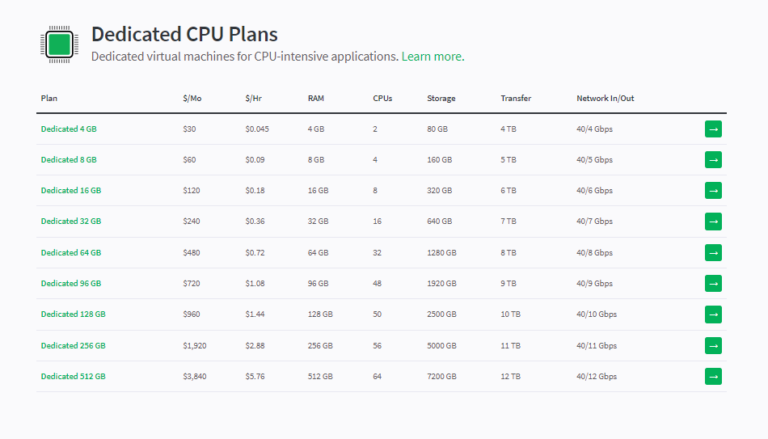Open the Dedicated 32 GB plan link

pyautogui.click(x=70, y=222)
